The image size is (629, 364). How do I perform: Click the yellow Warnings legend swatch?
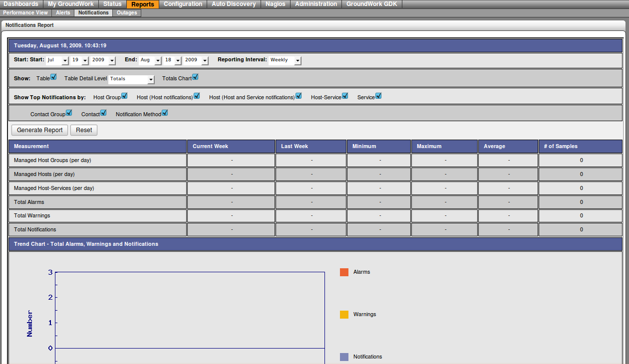pos(344,315)
